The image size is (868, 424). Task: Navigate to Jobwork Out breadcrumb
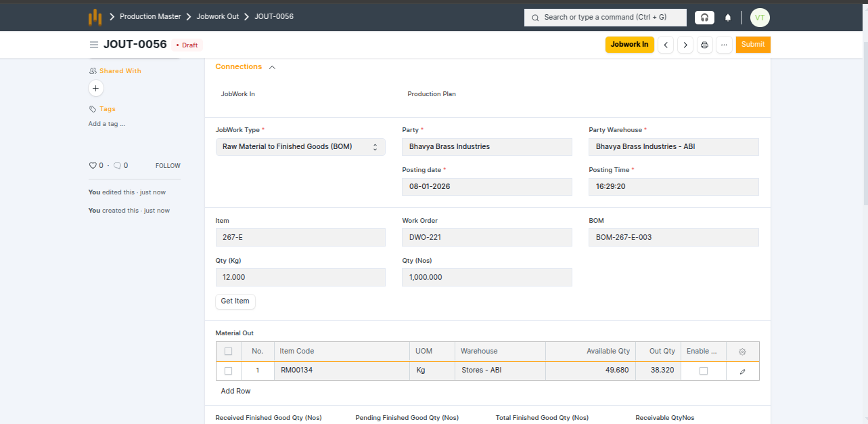pos(218,16)
